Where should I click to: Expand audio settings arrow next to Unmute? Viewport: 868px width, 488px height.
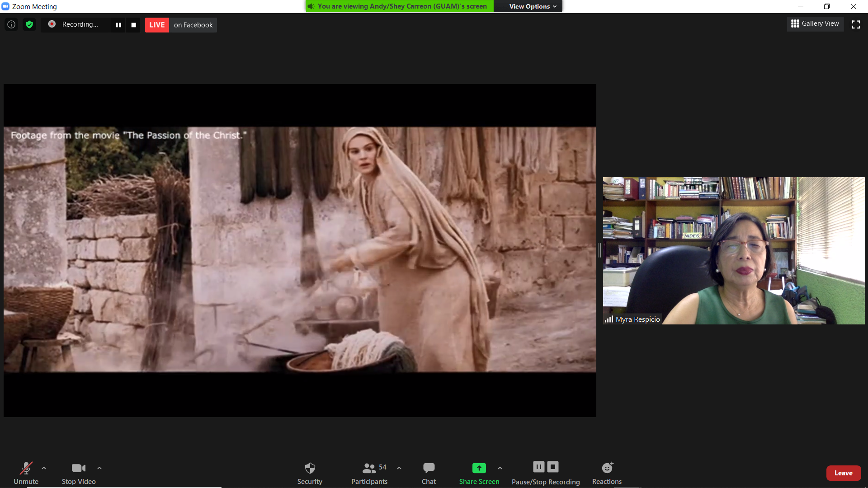tap(44, 468)
